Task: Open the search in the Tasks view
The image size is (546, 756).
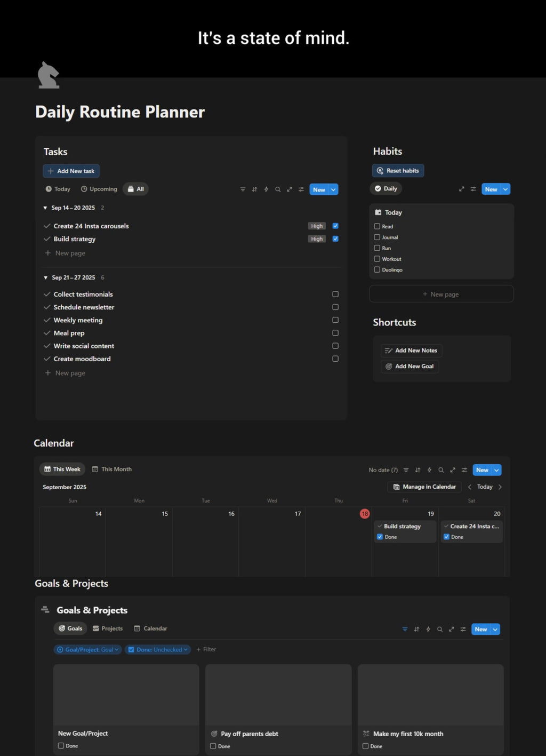Action: [x=278, y=189]
